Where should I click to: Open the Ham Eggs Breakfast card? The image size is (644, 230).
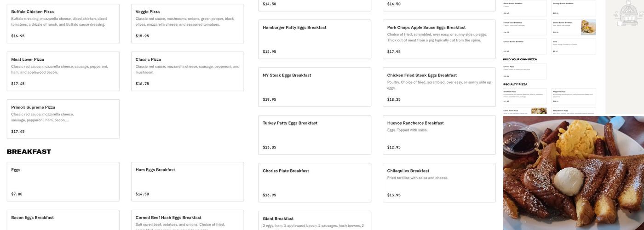(x=187, y=181)
